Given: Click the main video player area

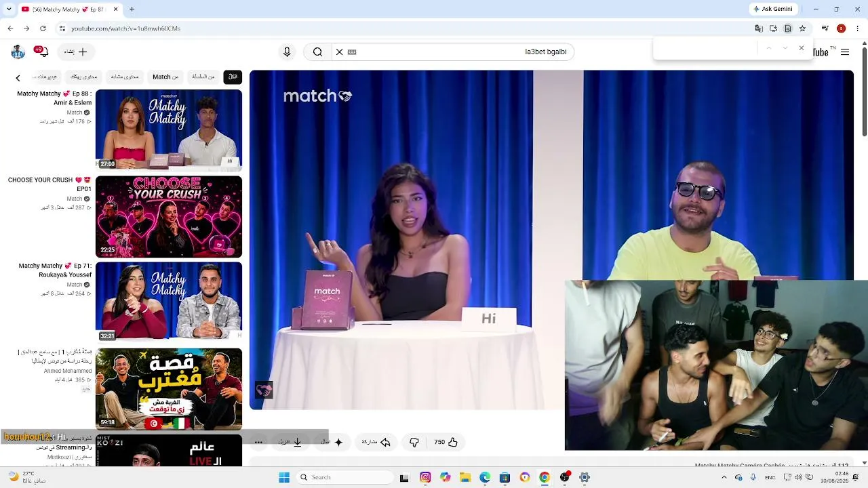Looking at the screenshot, I should (551, 240).
